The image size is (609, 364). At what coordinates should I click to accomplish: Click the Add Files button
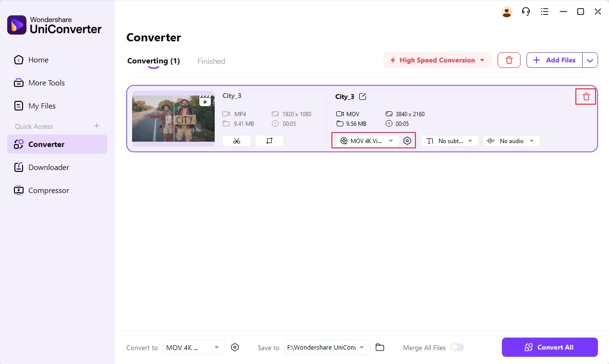555,60
